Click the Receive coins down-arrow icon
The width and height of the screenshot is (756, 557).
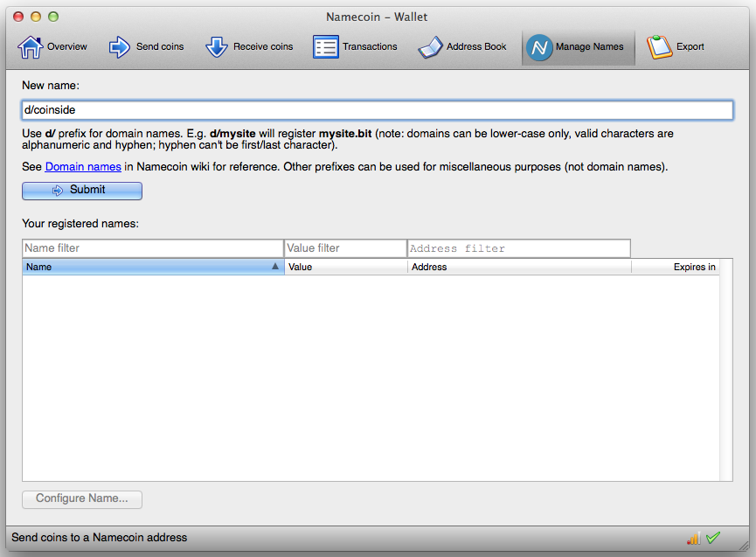[217, 47]
